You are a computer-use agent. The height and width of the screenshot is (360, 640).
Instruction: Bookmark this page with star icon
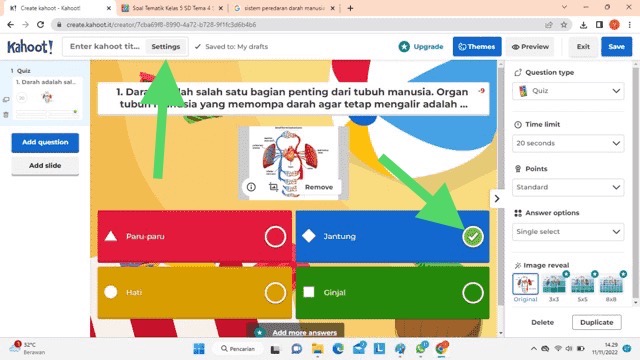tap(564, 25)
